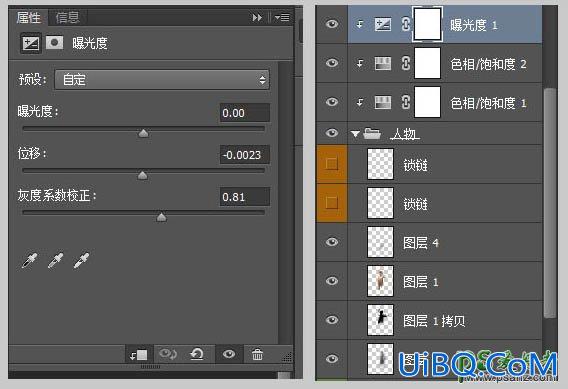Click the clipping arrow on 色相/饱和度 2 layer

(x=360, y=63)
